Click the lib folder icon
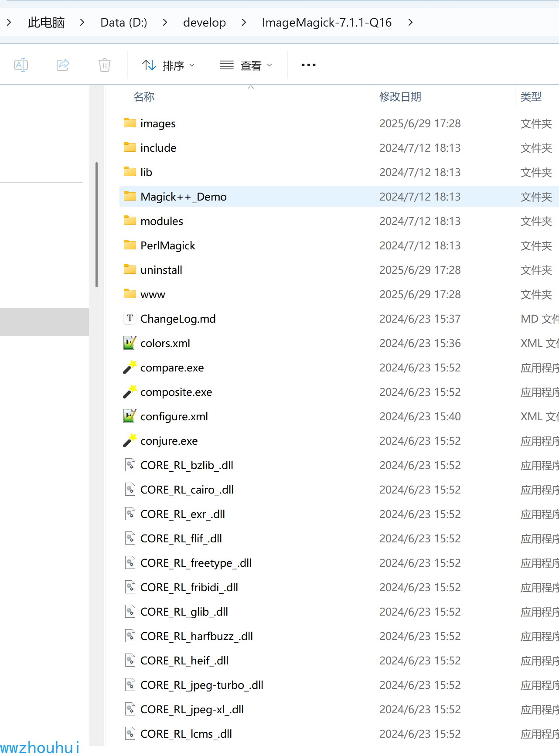The height and width of the screenshot is (756, 559). [130, 172]
